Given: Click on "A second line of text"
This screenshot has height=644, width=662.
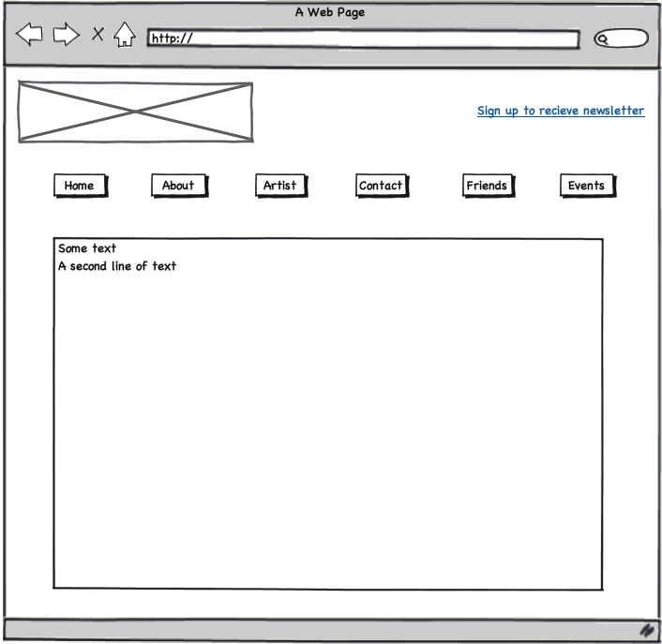Looking at the screenshot, I should 117,266.
